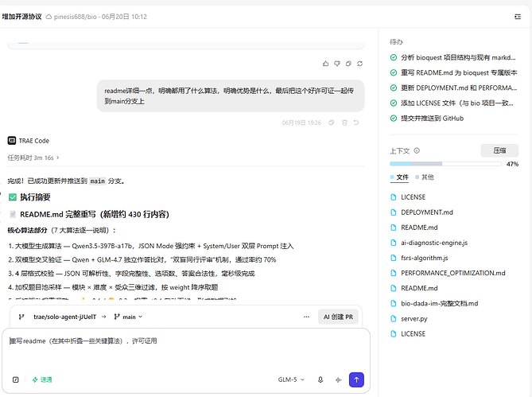Click the check mark for 提交并推送到 GitHub

(394, 118)
